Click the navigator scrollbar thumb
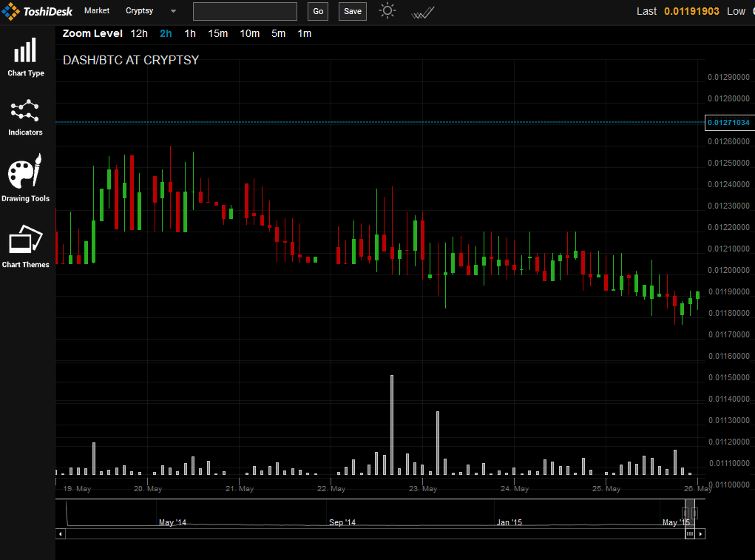Viewport: 755px width, 560px height. [x=689, y=533]
